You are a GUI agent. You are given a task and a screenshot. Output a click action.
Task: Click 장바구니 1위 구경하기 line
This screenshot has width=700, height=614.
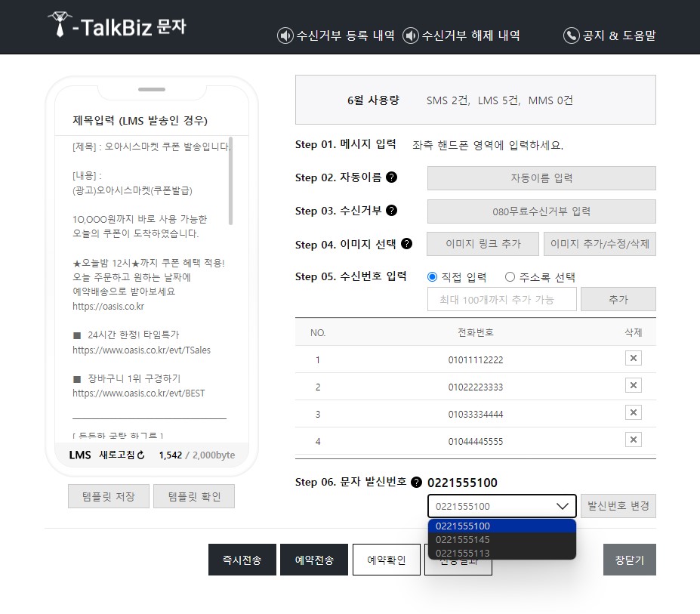tap(127, 378)
